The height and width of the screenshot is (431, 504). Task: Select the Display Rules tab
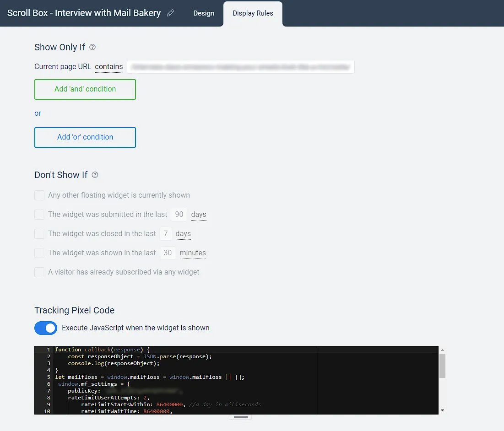(253, 13)
